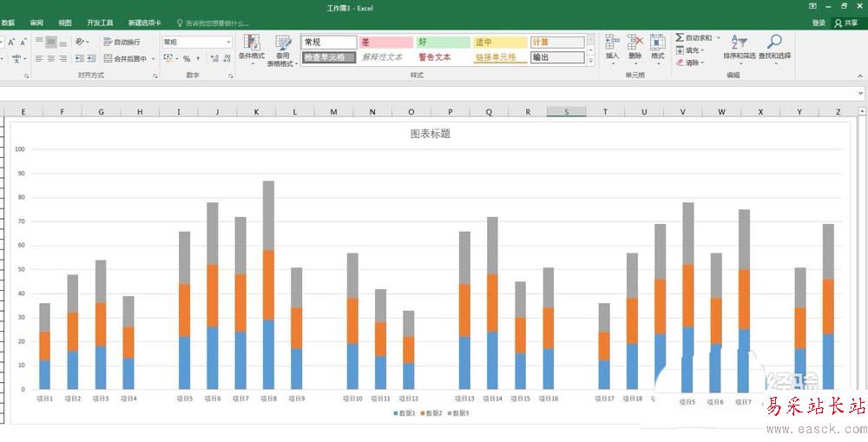Open 套用表格格式 table format gallery
The height and width of the screenshot is (442, 868).
tap(283, 49)
